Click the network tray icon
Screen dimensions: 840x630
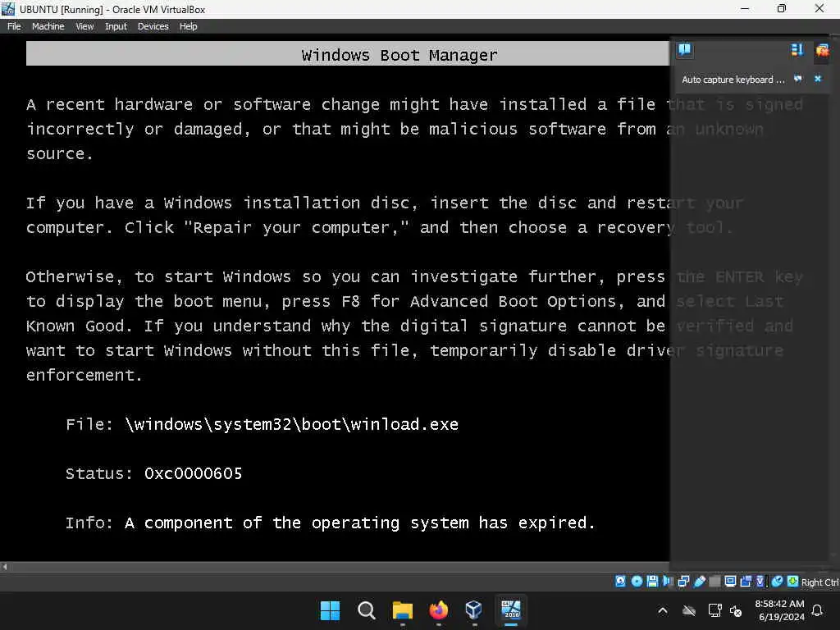(714, 610)
